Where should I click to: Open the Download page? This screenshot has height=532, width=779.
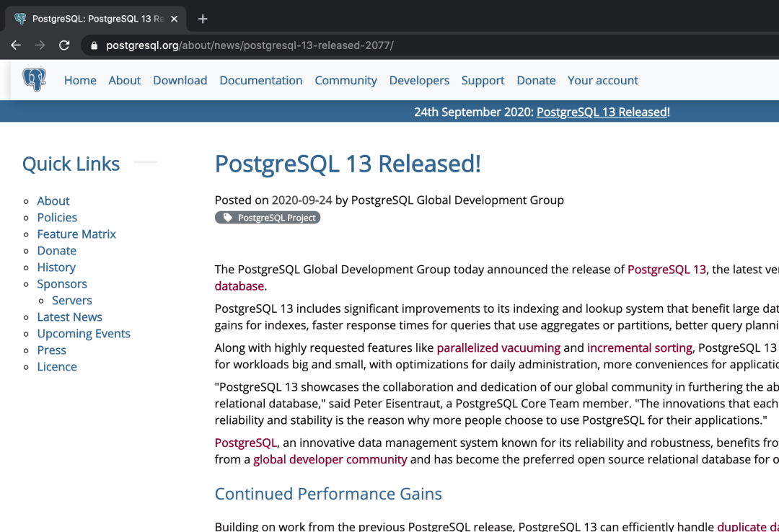180,80
